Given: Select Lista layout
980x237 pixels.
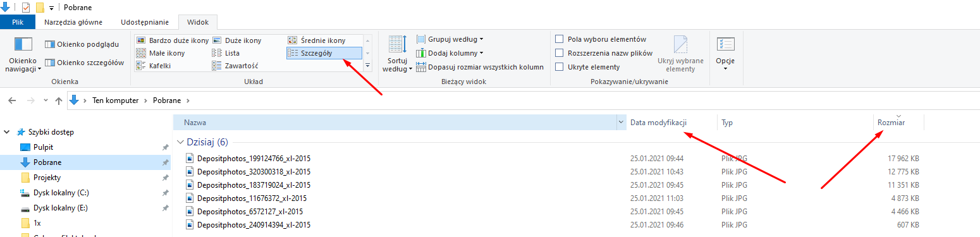Looking at the screenshot, I should tap(226, 53).
